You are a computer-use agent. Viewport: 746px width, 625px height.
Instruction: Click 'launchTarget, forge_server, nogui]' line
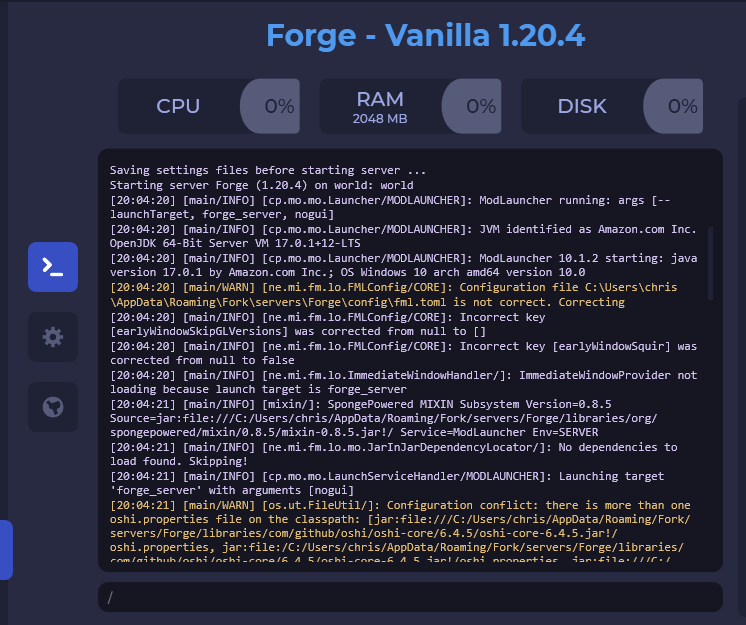[222, 214]
